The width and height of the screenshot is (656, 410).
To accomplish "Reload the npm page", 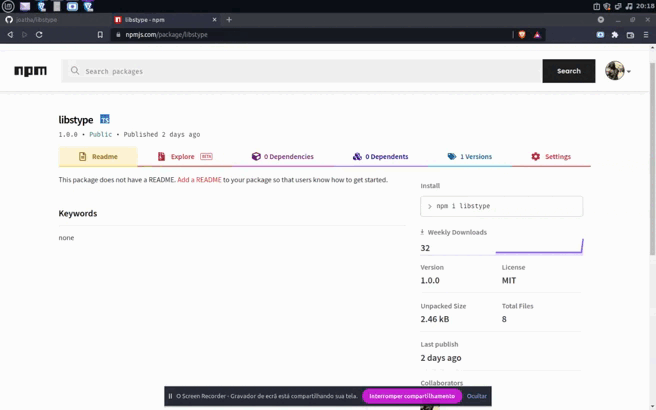I will pyautogui.click(x=39, y=35).
